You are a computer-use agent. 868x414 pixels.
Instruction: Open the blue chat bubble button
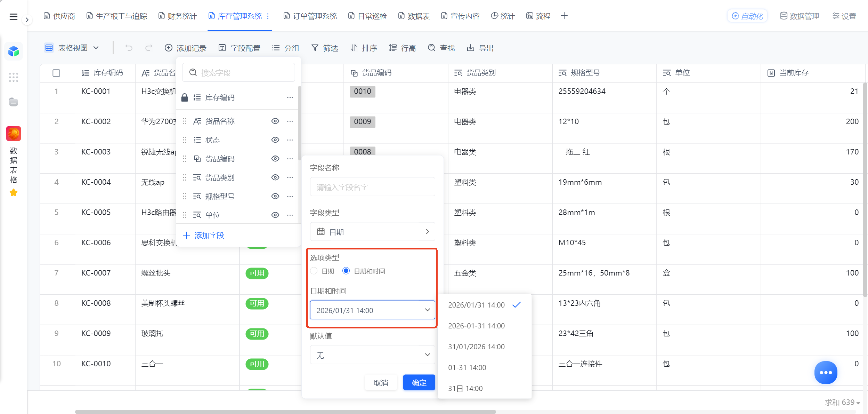click(826, 373)
